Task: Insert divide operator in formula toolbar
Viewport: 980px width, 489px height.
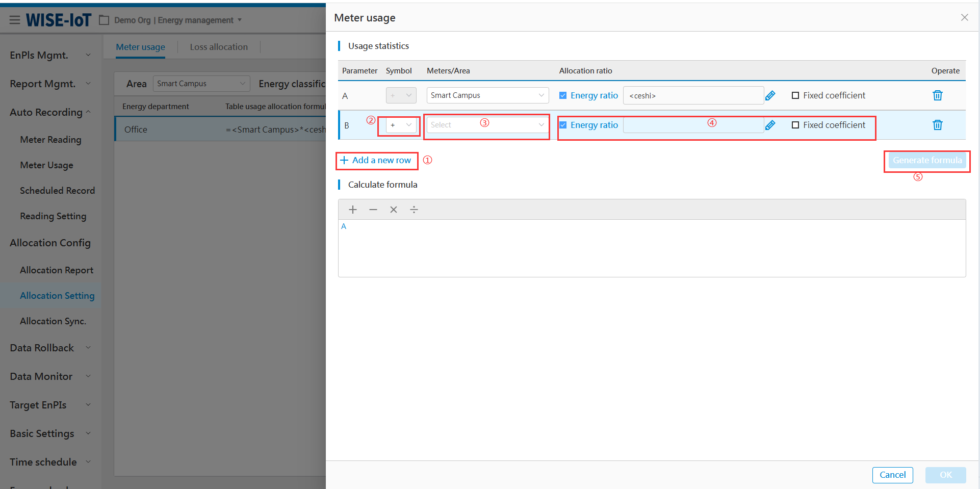Action: coord(414,210)
